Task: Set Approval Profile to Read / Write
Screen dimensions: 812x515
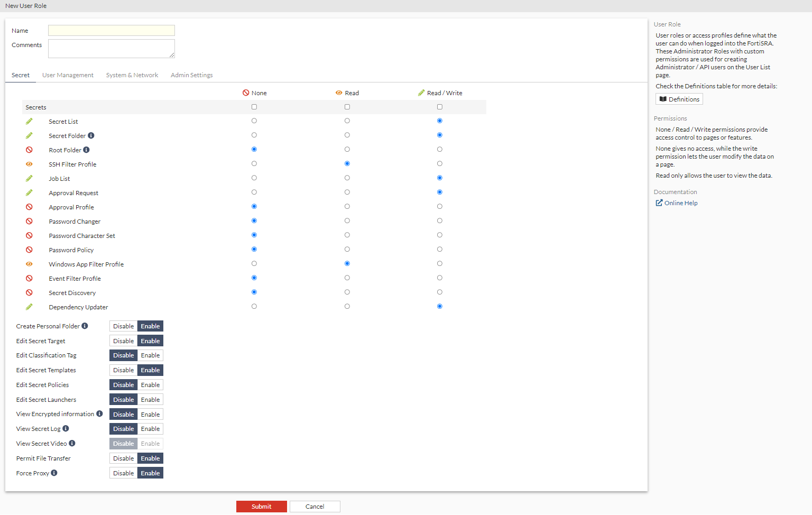Action: (x=440, y=207)
